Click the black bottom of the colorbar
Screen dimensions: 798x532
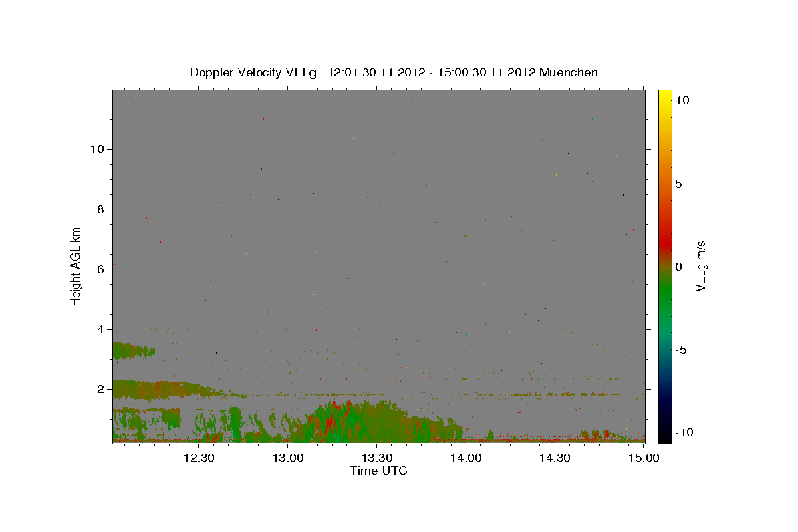click(x=664, y=437)
